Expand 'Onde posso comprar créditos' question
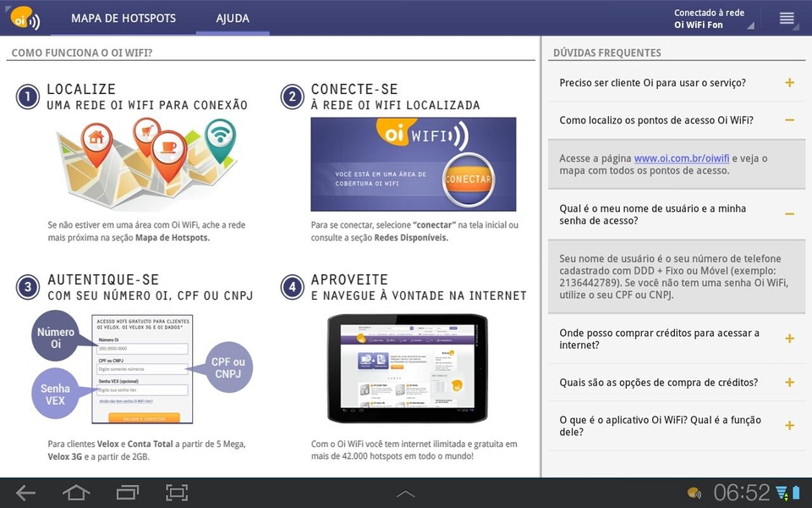The width and height of the screenshot is (812, 508). [x=677, y=339]
